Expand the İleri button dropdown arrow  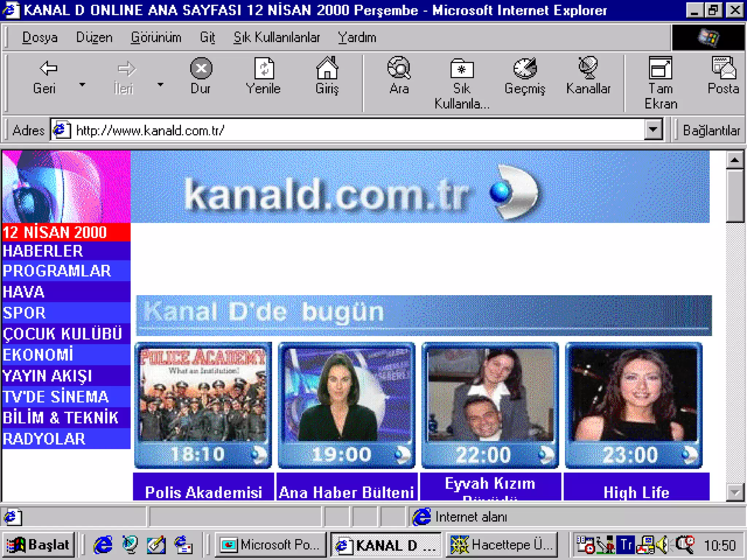[160, 85]
